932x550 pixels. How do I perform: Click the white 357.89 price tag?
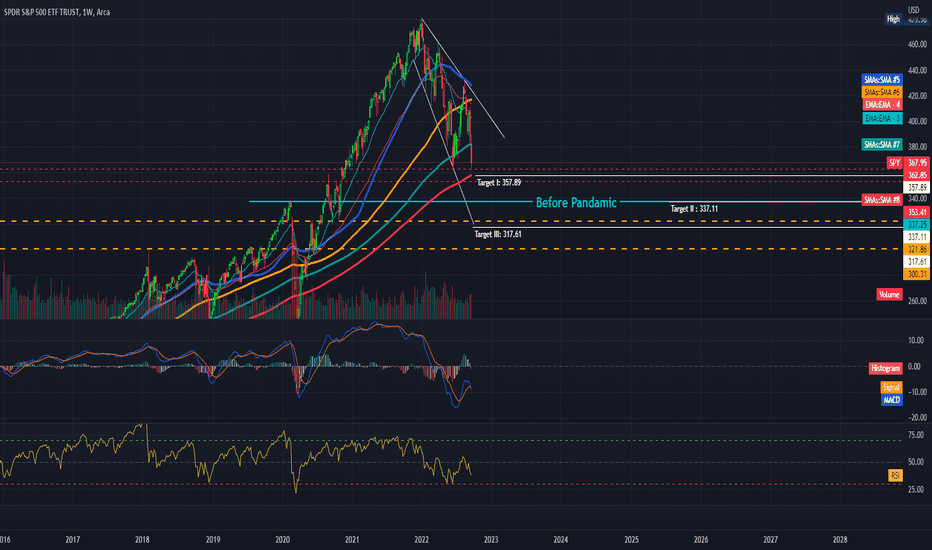pyautogui.click(x=917, y=188)
